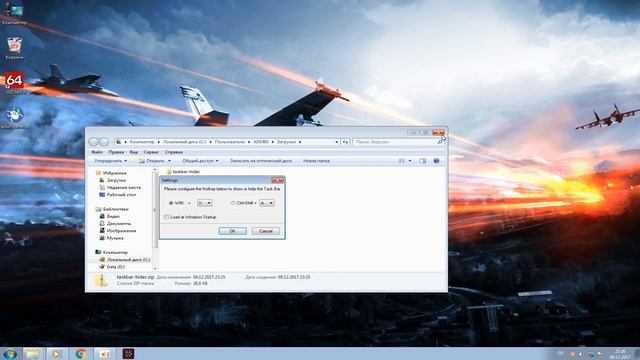Click the taskbar-hider.zip details pane icon

(x=101, y=280)
